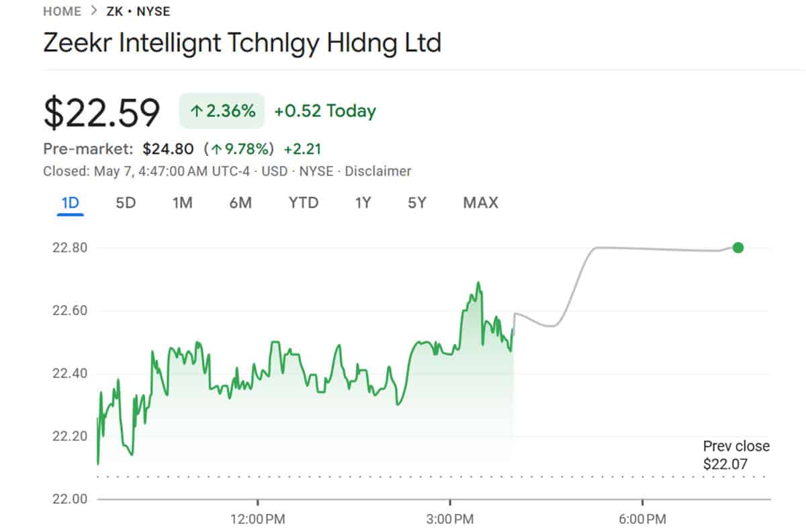This screenshot has height=532, width=806.
Task: Click the pre-market price $24.80
Action: (168, 148)
